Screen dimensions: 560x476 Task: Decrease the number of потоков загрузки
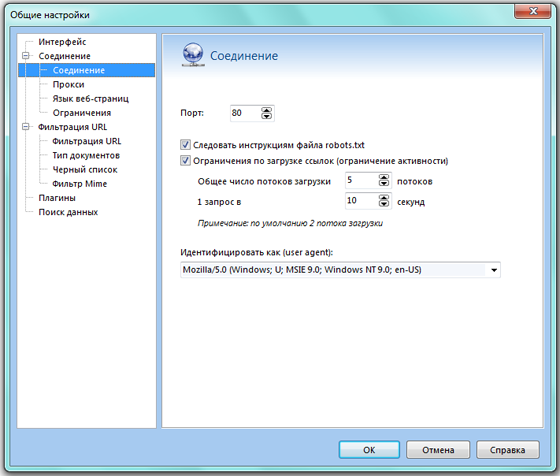[x=384, y=183]
